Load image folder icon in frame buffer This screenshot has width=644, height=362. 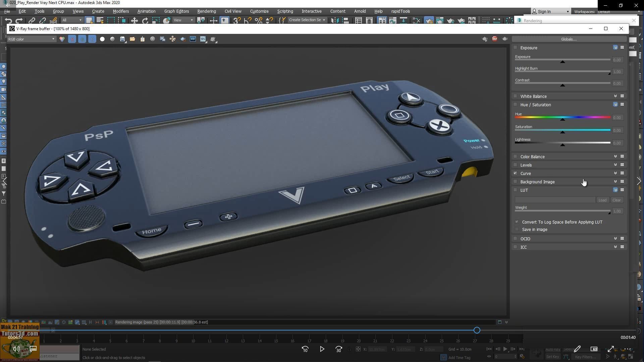[132, 39]
